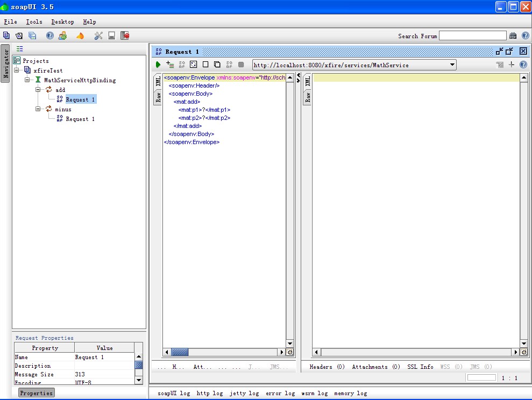Screen dimensions: 532x400
Task: Submit the request with the green play button
Action: click(x=158, y=65)
